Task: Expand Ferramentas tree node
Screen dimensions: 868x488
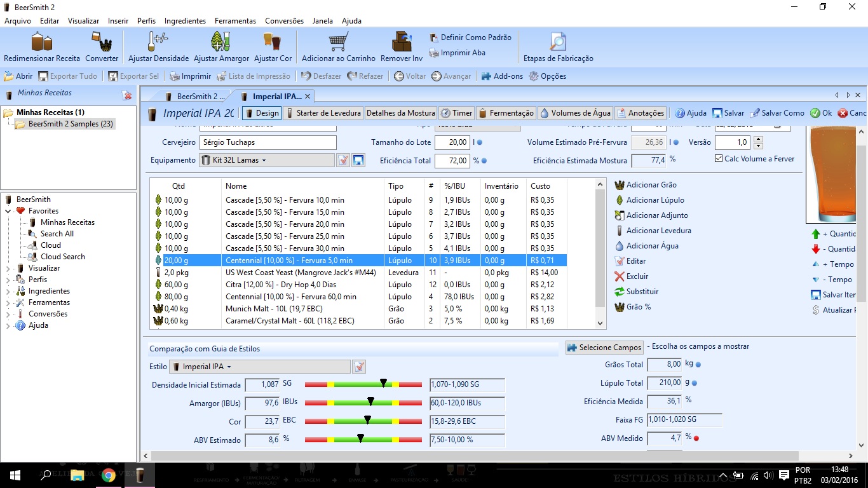Action: [x=8, y=302]
